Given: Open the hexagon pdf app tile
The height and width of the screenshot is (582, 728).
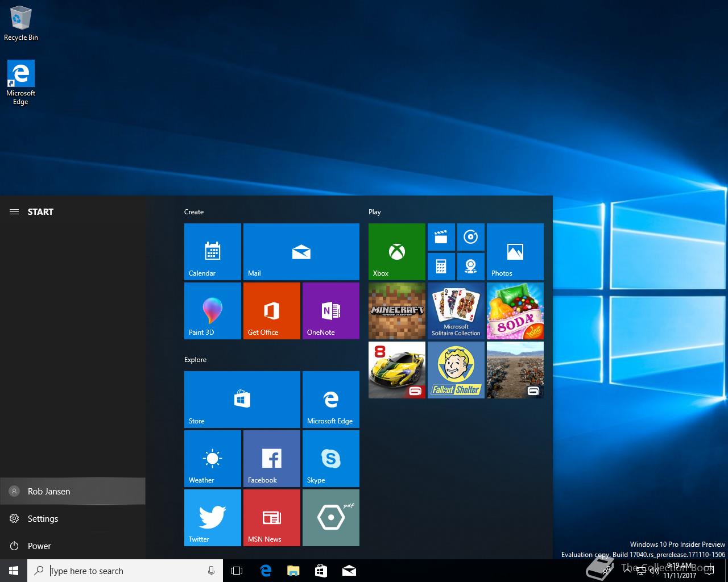Looking at the screenshot, I should [331, 518].
